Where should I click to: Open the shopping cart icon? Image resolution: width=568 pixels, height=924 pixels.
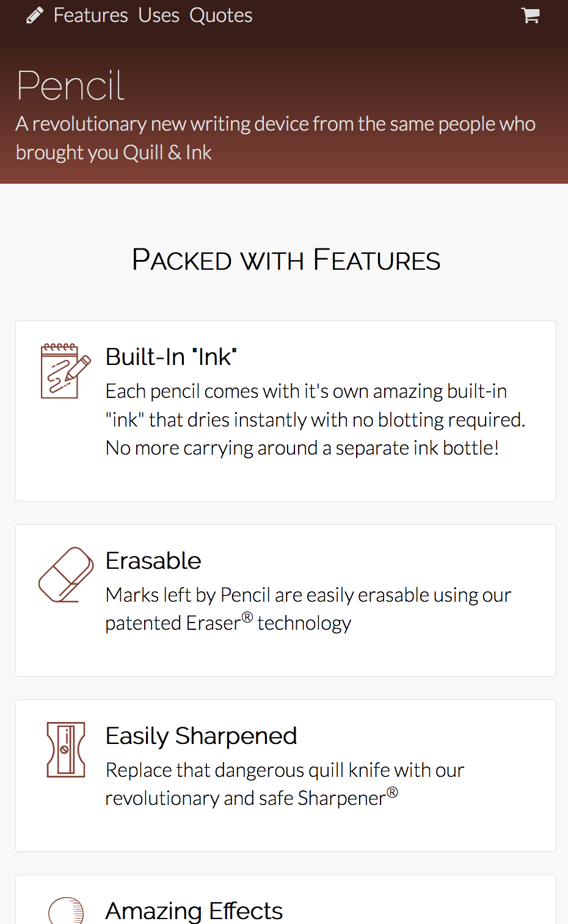point(531,15)
